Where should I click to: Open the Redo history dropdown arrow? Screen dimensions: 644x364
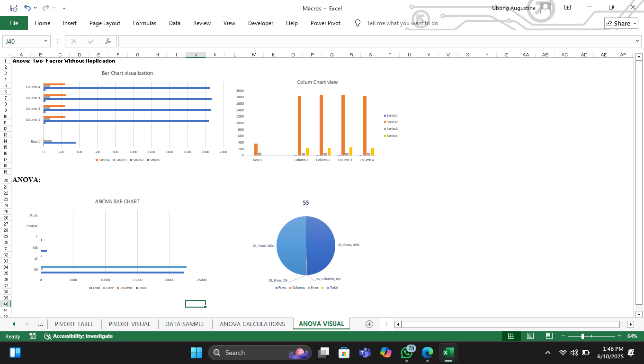(54, 8)
